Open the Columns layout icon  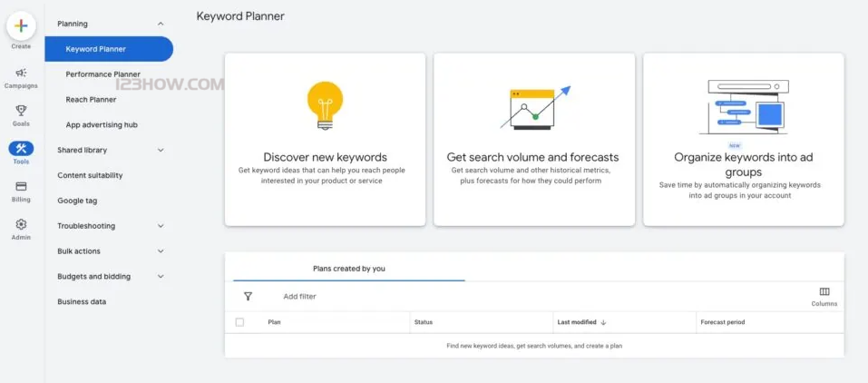tap(824, 292)
